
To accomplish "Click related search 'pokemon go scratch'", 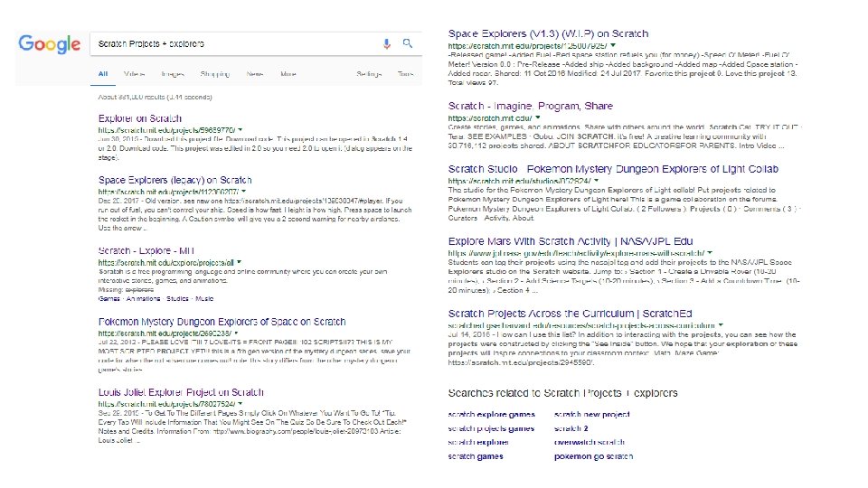I will (593, 457).
